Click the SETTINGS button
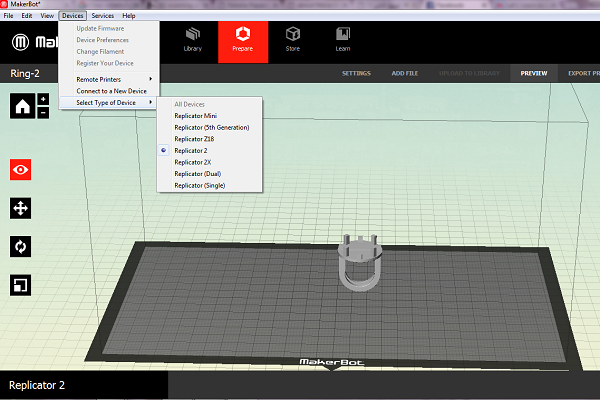Screen dimensions: 600x400 point(356,73)
